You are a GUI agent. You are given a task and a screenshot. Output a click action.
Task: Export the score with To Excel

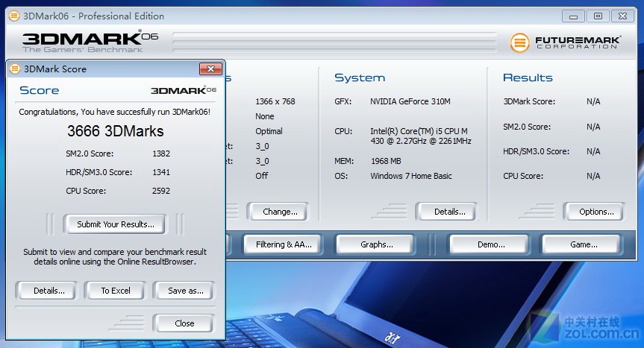click(116, 291)
